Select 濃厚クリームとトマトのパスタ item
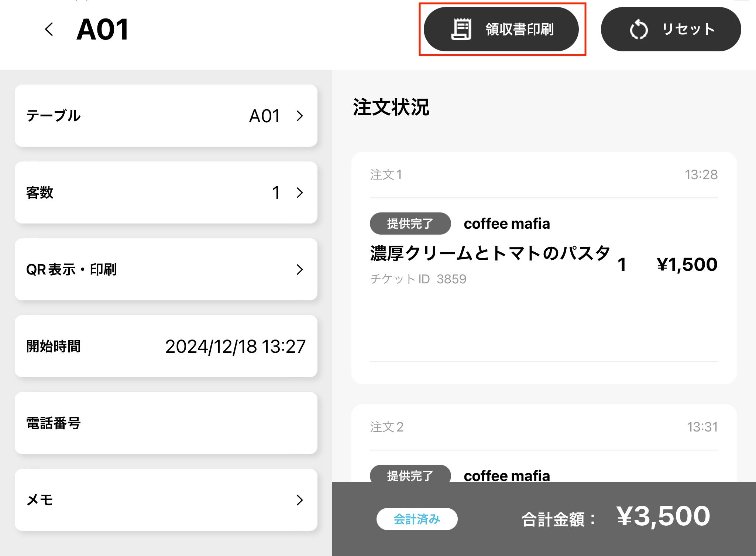 [x=490, y=253]
